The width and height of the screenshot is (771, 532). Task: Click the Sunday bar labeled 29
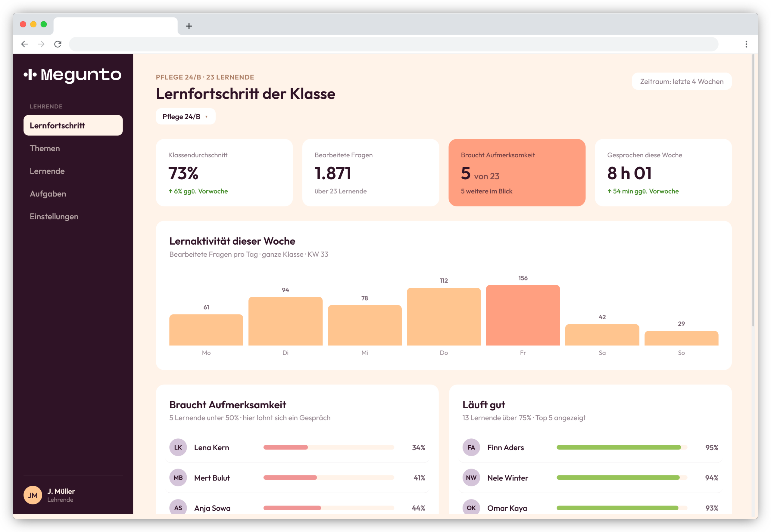pyautogui.click(x=681, y=338)
